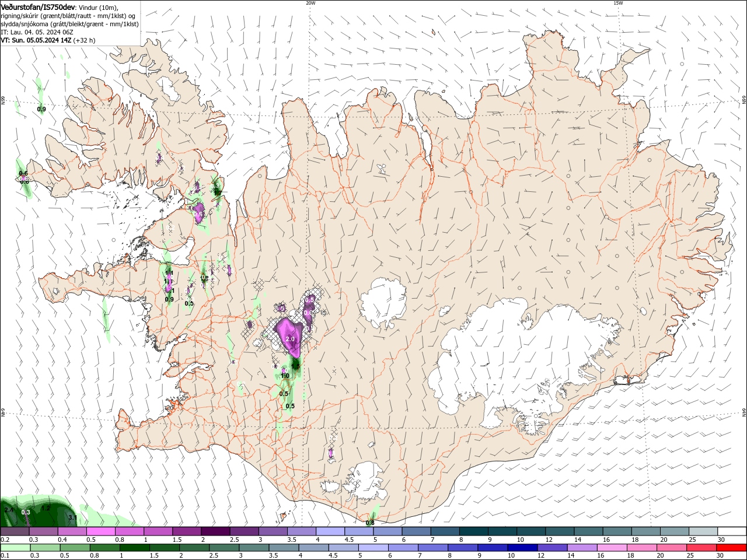
Task: Click the large purple snowfall area labeled 2.0
Action: click(289, 337)
